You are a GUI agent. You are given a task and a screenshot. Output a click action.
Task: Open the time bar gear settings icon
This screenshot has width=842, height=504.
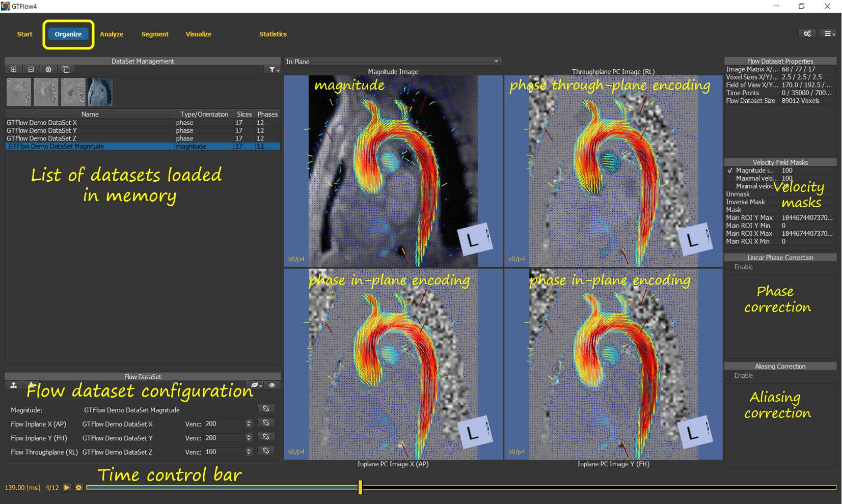click(x=78, y=488)
